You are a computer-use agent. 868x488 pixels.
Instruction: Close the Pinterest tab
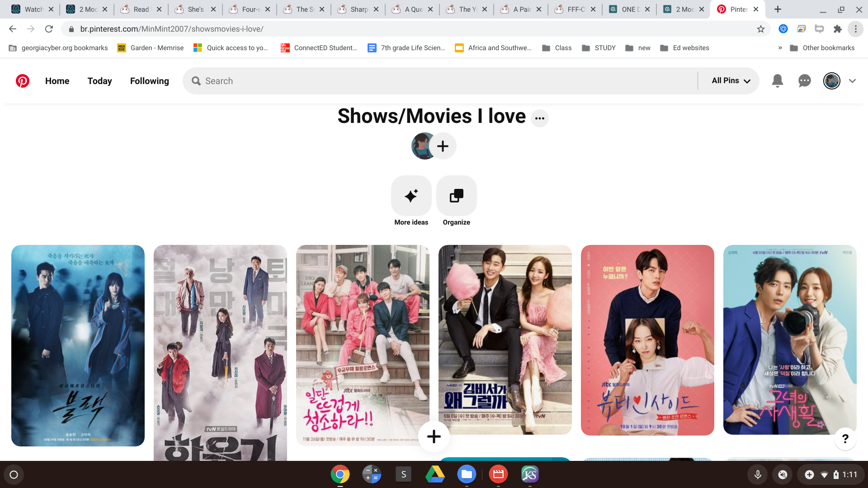pos(756,9)
